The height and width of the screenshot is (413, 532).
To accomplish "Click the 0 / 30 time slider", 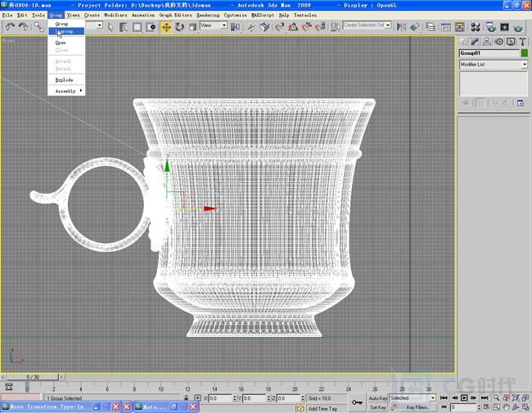I will [x=33, y=377].
